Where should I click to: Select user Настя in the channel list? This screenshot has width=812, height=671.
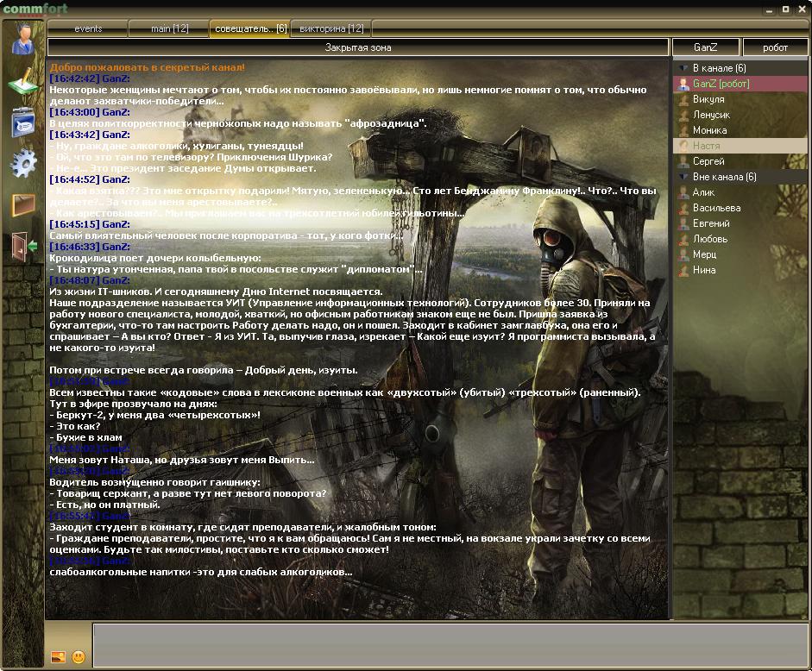706,146
